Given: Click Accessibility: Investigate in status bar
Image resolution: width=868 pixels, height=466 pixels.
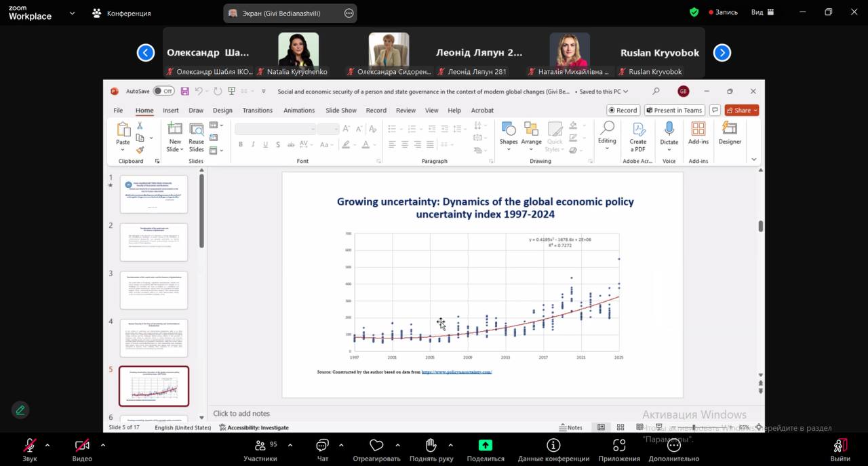Looking at the screenshot, I should 254,427.
